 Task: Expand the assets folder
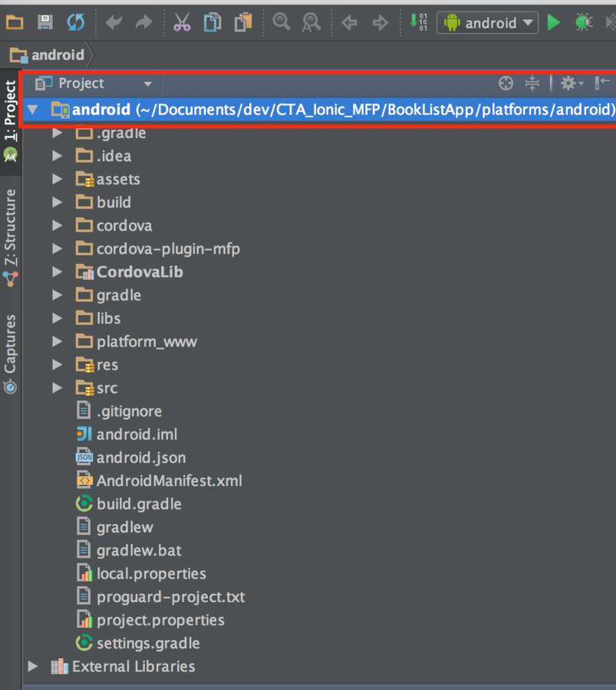[57, 179]
